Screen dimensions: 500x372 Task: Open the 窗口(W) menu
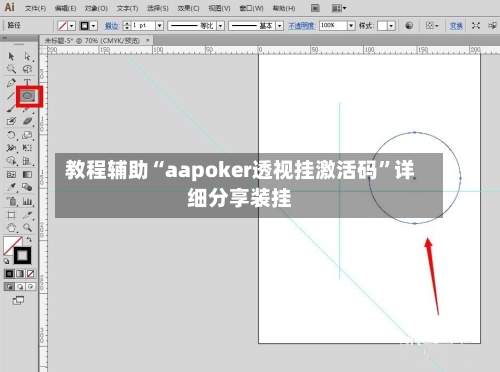[x=251, y=8]
